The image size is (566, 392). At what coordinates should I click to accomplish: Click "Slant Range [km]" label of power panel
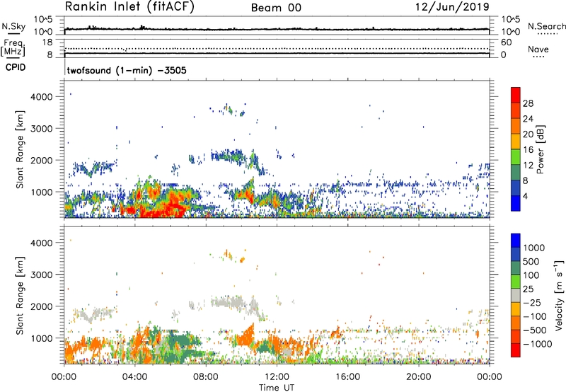pyautogui.click(x=20, y=150)
